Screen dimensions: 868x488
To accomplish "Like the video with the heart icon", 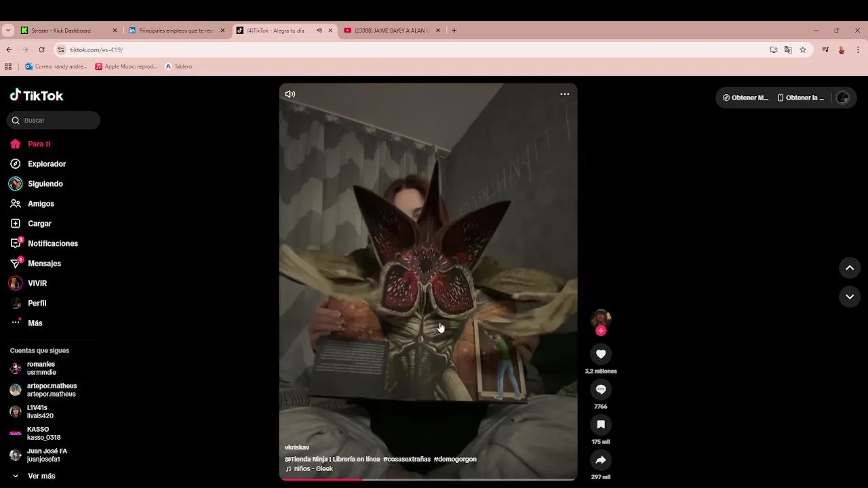I will (x=601, y=354).
